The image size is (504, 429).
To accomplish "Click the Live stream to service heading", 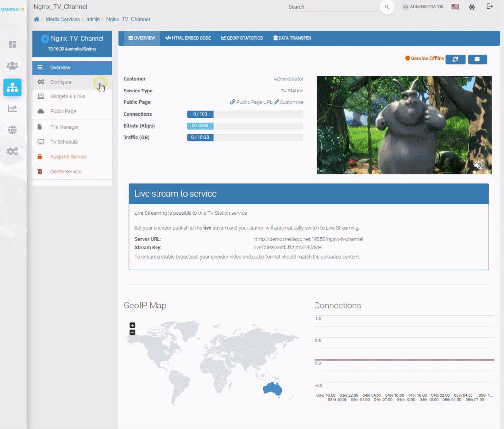I will point(176,194).
